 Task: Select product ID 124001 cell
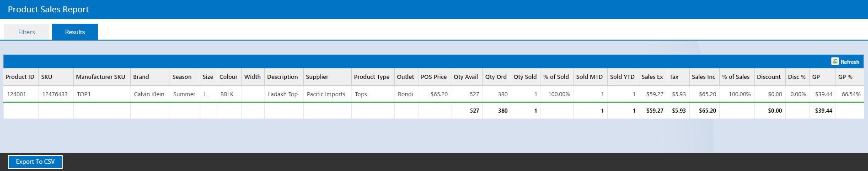click(21, 94)
